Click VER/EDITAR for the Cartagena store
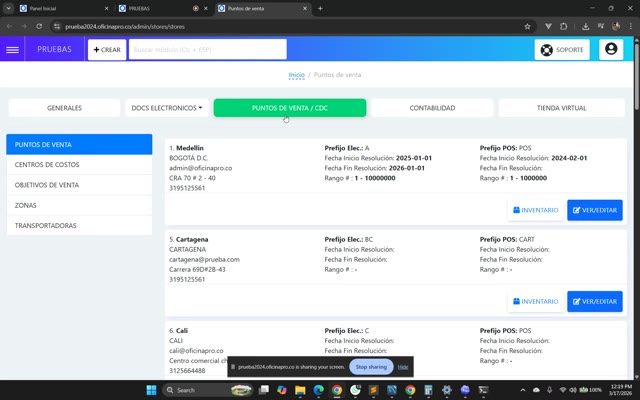This screenshot has width=640, height=400. click(595, 302)
